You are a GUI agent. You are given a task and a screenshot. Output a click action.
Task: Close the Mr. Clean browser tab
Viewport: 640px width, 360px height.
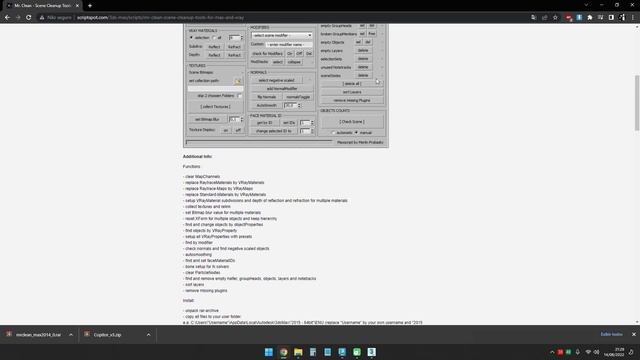(77, 6)
